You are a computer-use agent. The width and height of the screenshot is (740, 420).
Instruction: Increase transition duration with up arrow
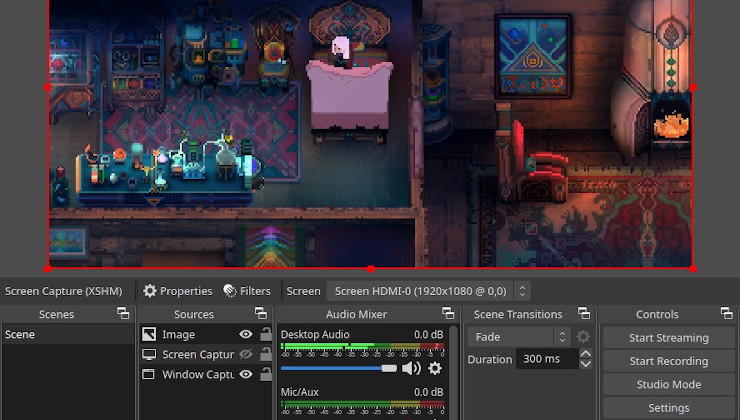point(586,354)
